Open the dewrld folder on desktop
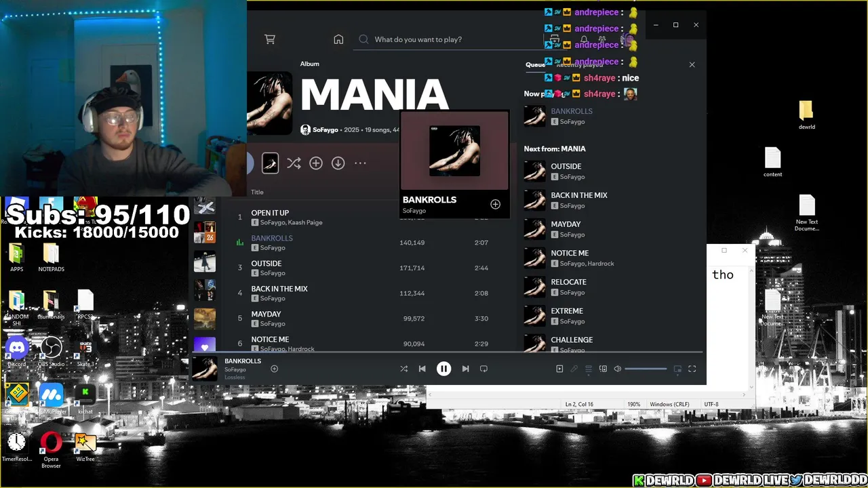The height and width of the screenshot is (488, 868). [x=806, y=115]
